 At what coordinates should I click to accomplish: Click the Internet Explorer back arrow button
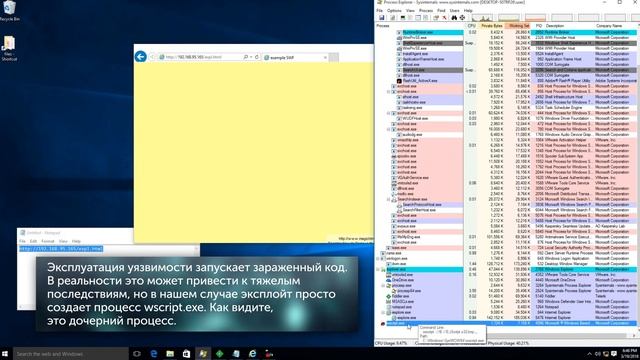tap(141, 57)
